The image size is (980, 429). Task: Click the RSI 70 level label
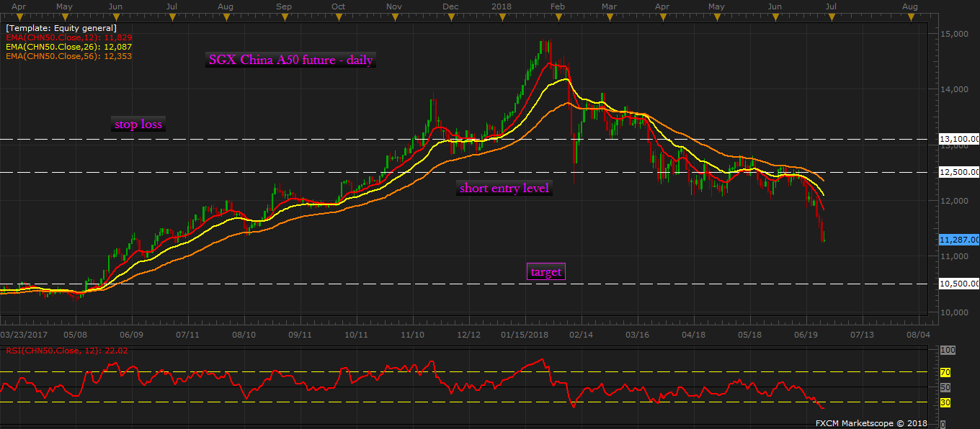[x=945, y=372]
